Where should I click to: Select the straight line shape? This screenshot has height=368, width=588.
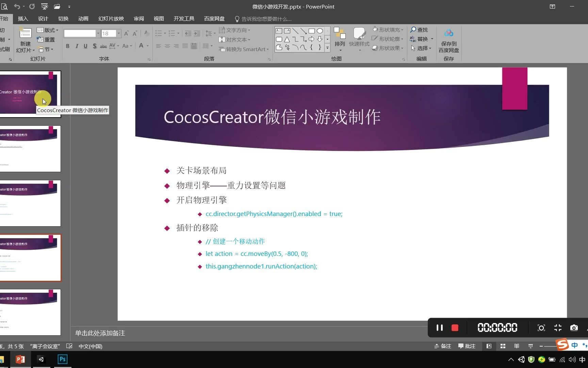point(295,31)
